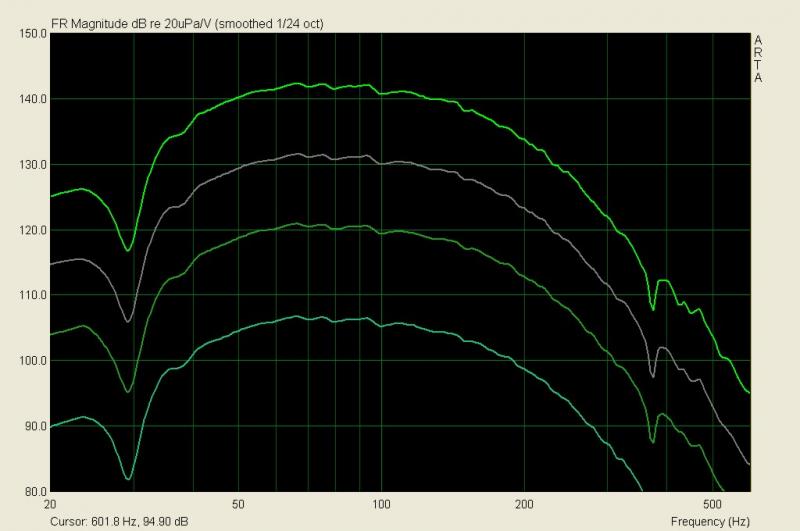Click the 150.0 y-axis value

click(x=33, y=34)
